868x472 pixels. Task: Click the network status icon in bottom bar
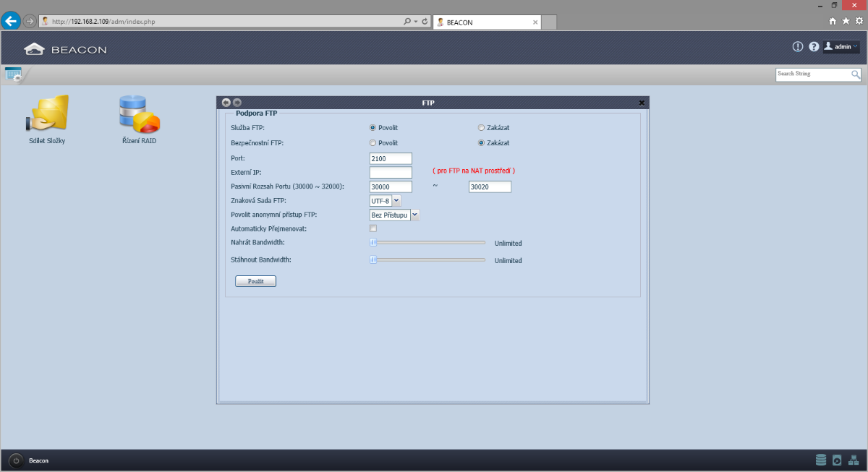[854, 460]
